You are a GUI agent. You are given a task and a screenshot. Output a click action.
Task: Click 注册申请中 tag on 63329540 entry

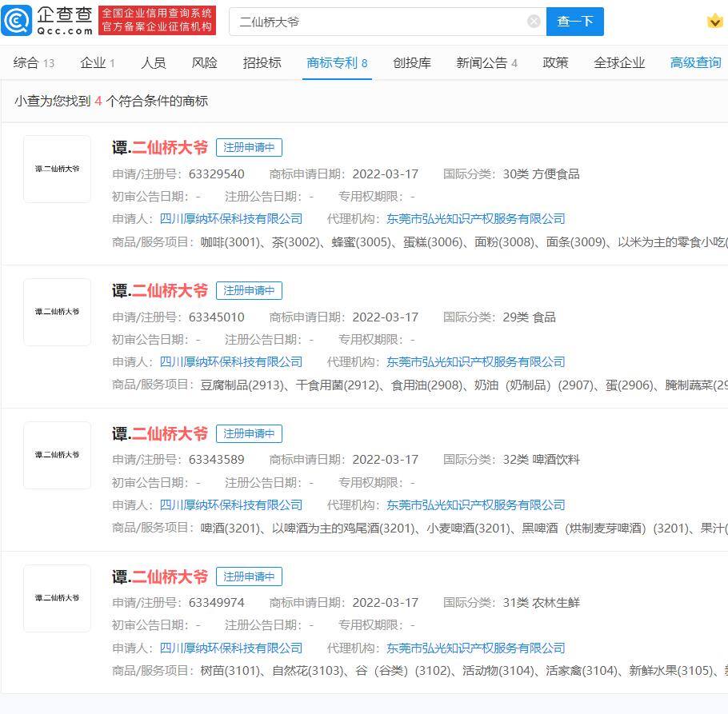[x=249, y=148]
